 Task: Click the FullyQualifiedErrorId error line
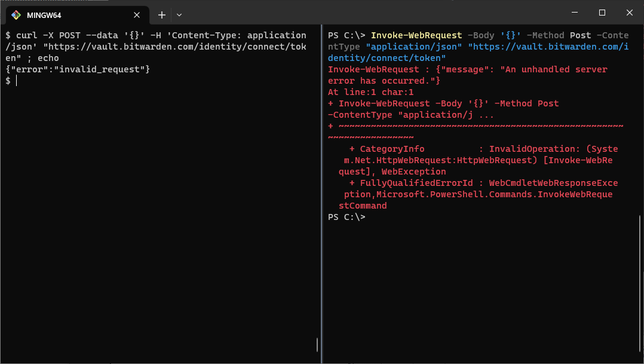click(x=483, y=183)
